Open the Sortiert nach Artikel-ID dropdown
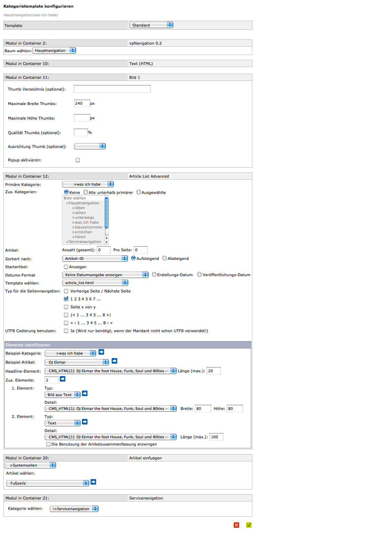The image size is (392, 533). tap(95, 259)
